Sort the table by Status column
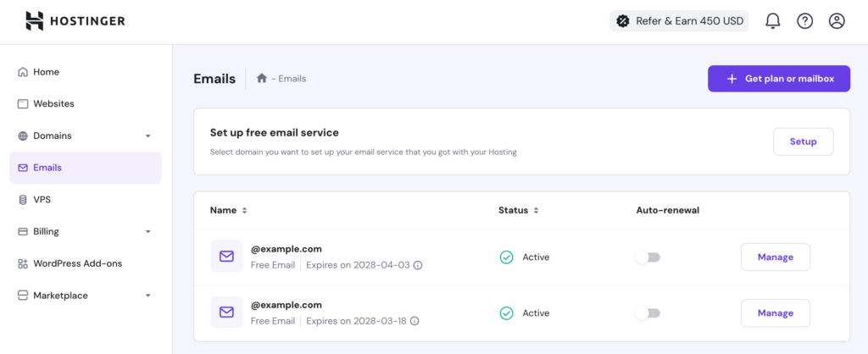The width and height of the screenshot is (868, 354). 535,210
